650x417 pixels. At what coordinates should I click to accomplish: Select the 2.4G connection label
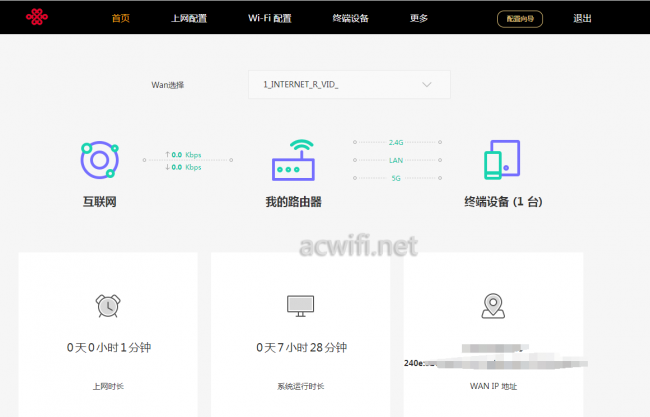tap(396, 142)
